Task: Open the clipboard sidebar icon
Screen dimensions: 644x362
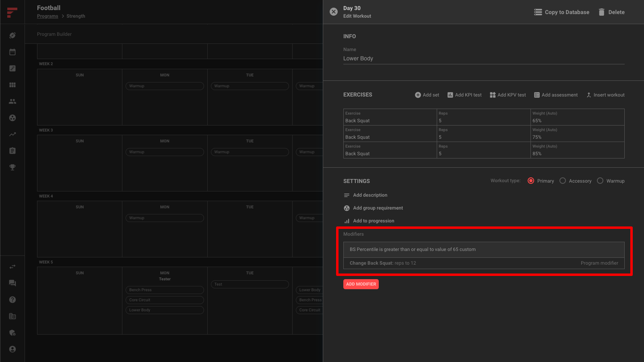Action: coord(12,151)
